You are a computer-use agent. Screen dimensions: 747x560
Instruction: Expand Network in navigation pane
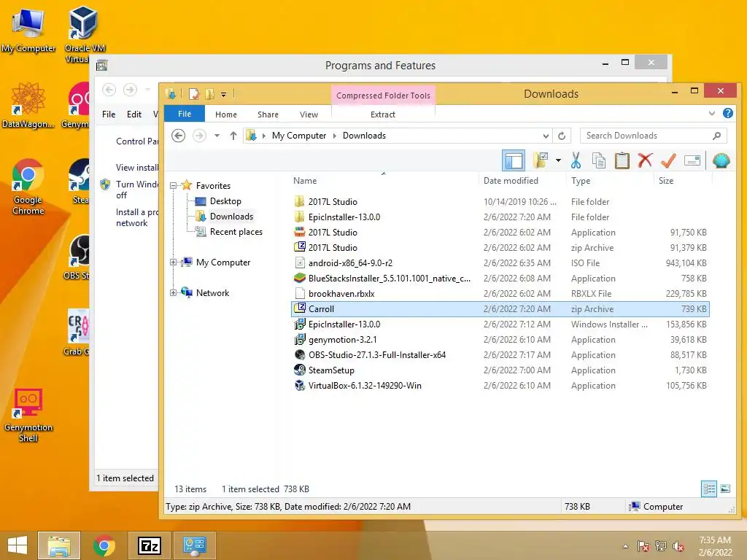pos(174,293)
